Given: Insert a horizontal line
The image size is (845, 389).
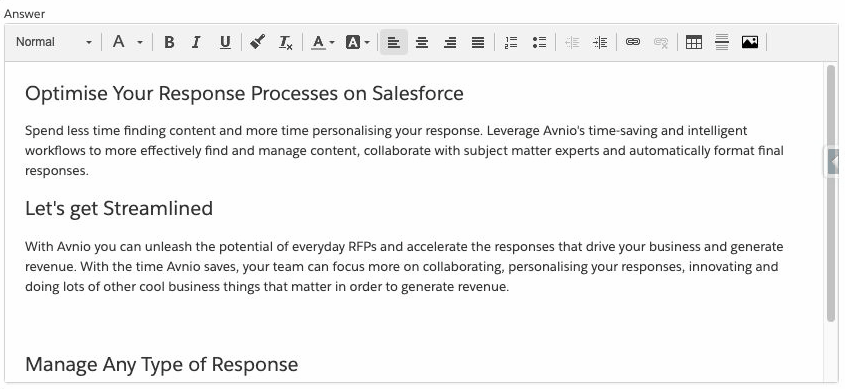Looking at the screenshot, I should pos(722,42).
